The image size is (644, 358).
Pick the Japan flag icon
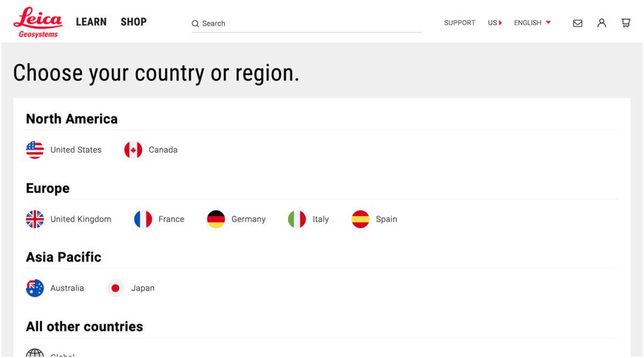[x=116, y=288]
